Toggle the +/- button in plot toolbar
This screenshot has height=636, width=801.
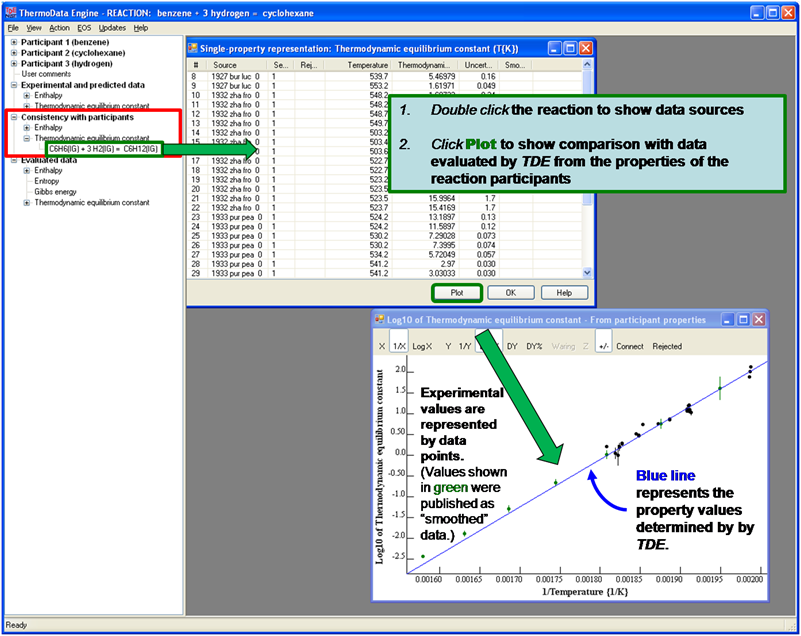click(603, 346)
